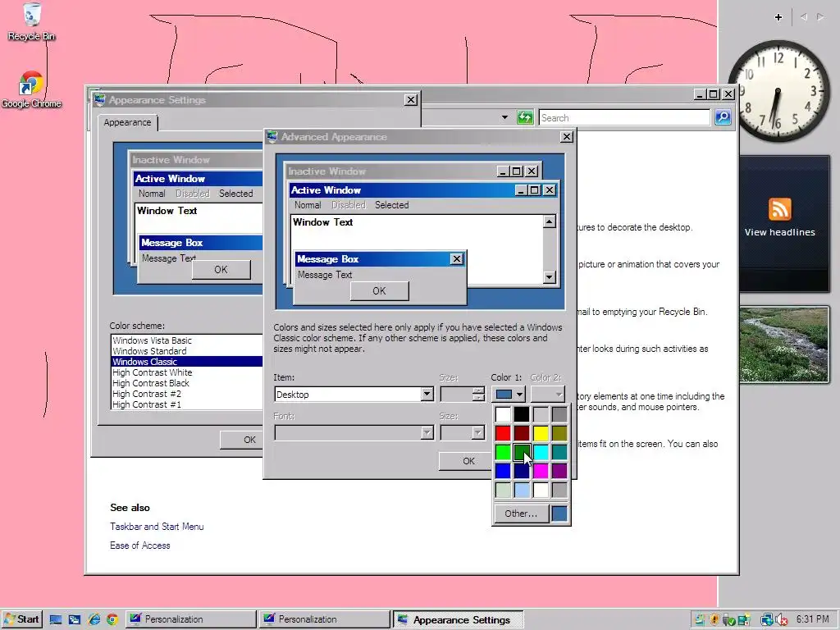Click Selected menu item in Advanced Appearance preview
The image size is (840, 630).
click(391, 205)
